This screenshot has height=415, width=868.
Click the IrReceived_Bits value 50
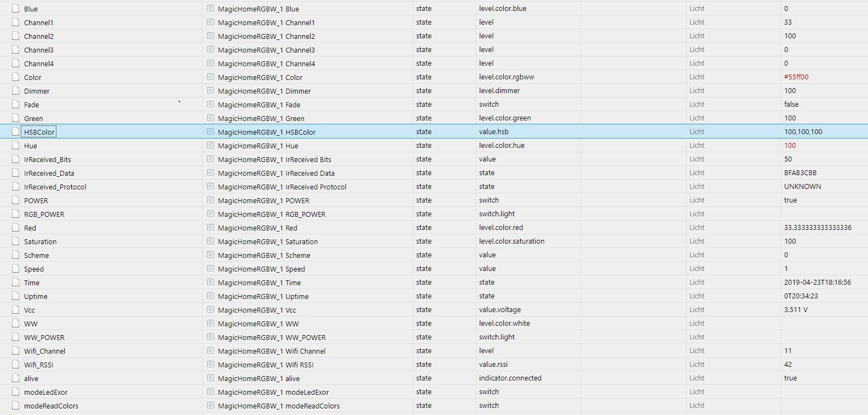tap(788, 159)
